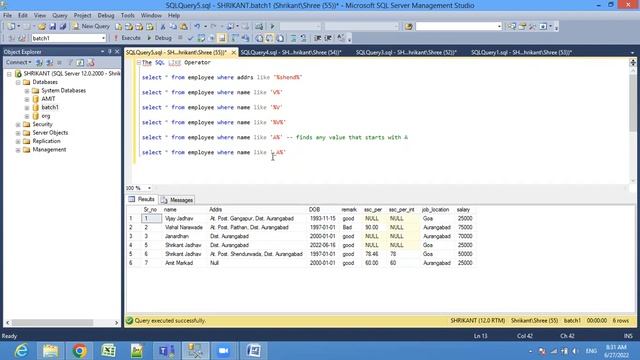Click the Undo icon in the toolbar
Viewport: 640px width, 360px height.
click(x=197, y=26)
